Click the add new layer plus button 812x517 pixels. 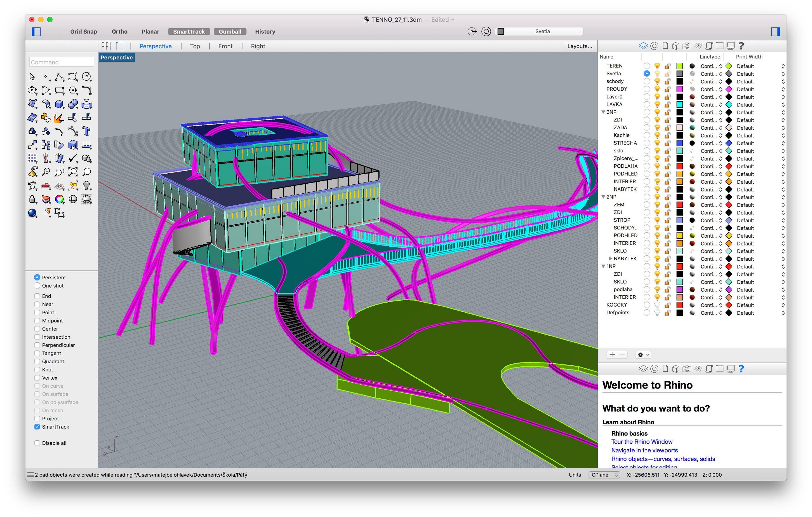[612, 355]
